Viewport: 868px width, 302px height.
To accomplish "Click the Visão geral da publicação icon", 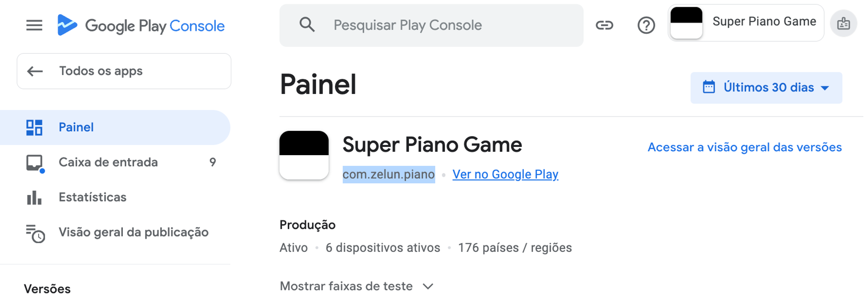I will (x=35, y=233).
